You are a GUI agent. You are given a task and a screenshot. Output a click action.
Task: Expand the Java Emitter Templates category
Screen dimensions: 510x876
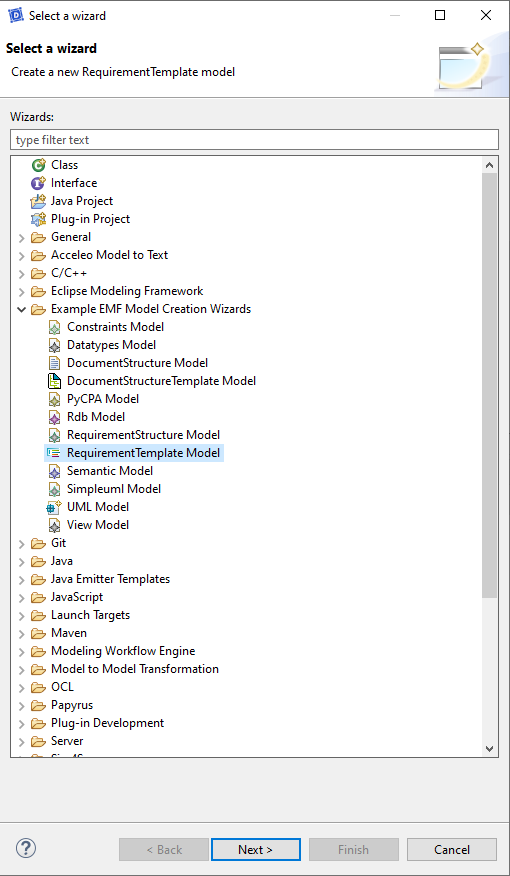tap(22, 579)
